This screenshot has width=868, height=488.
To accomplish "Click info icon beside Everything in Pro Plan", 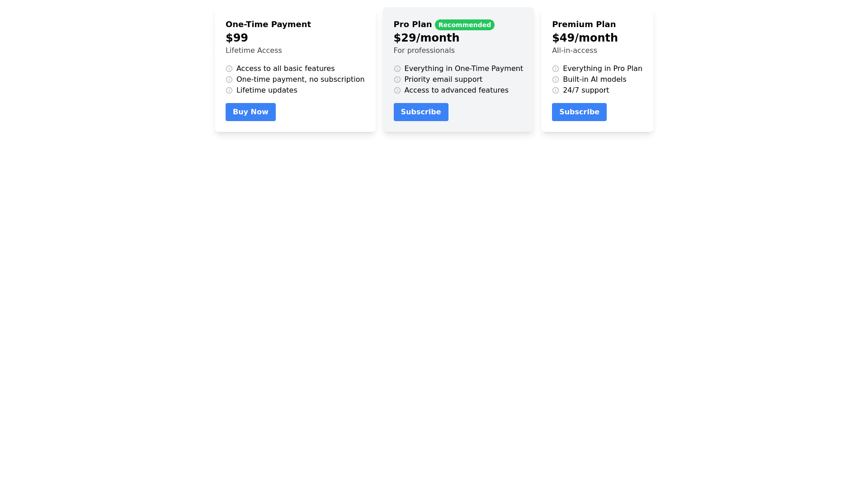I will coord(555,69).
